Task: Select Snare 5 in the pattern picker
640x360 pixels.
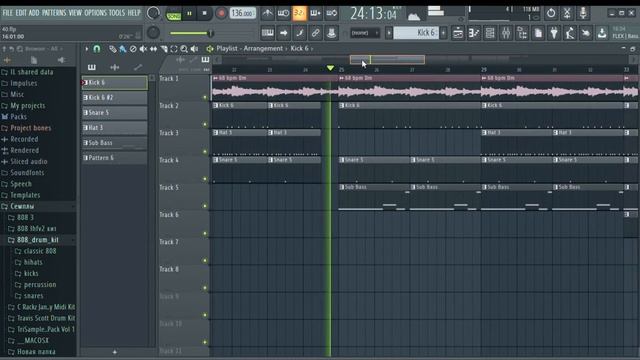Action: pos(115,113)
